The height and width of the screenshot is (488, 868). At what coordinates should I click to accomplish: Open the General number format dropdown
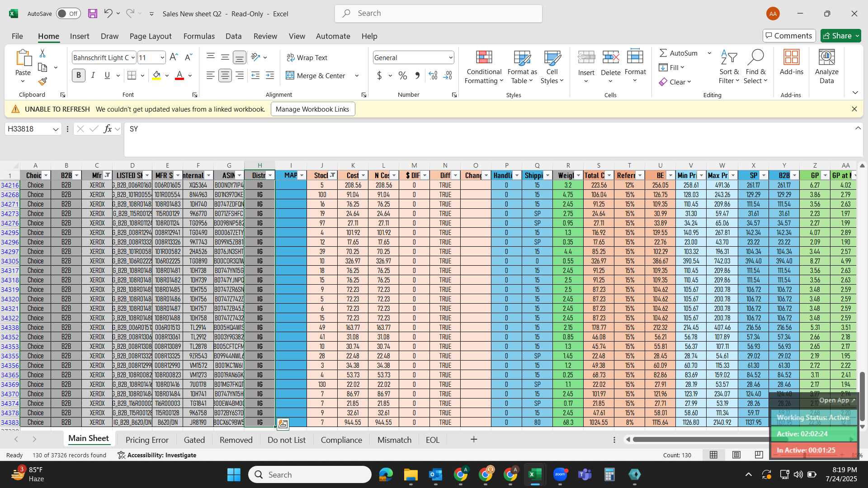pyautogui.click(x=450, y=57)
